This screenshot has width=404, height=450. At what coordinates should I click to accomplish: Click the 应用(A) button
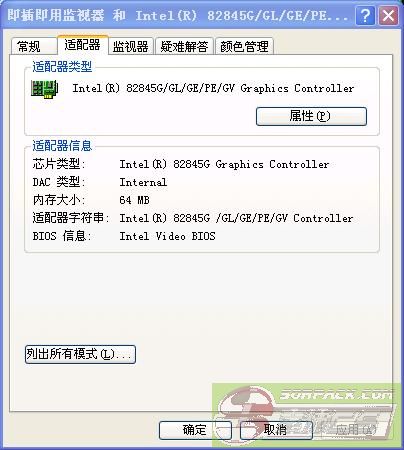(x=355, y=430)
